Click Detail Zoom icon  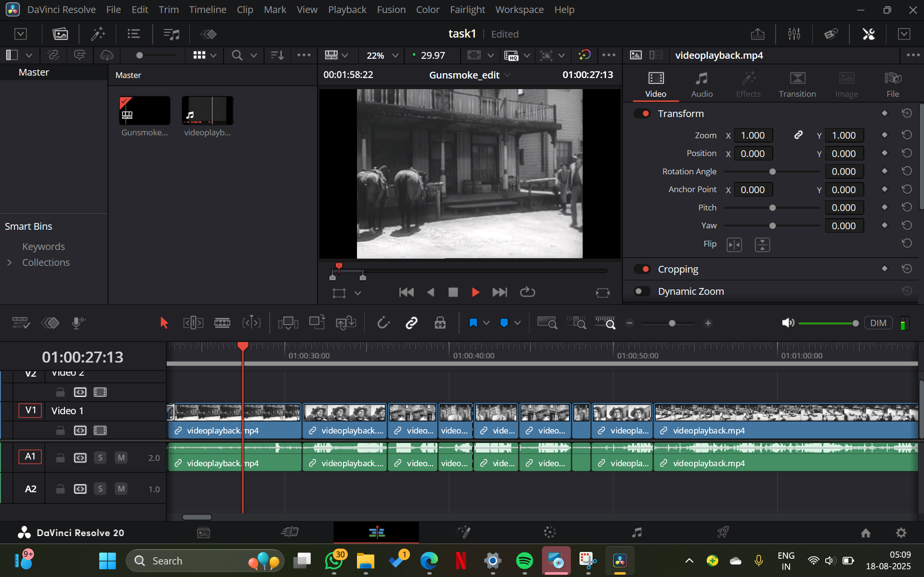click(x=576, y=323)
